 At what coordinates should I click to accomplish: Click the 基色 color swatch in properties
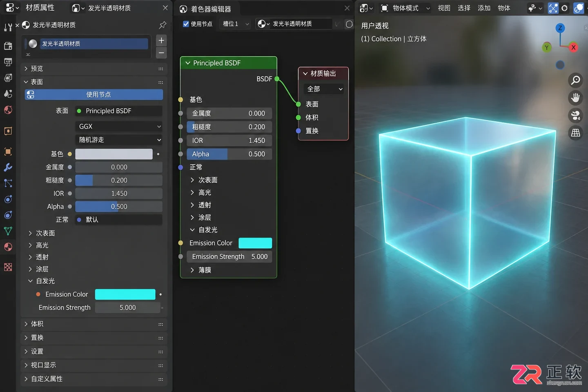click(x=114, y=154)
